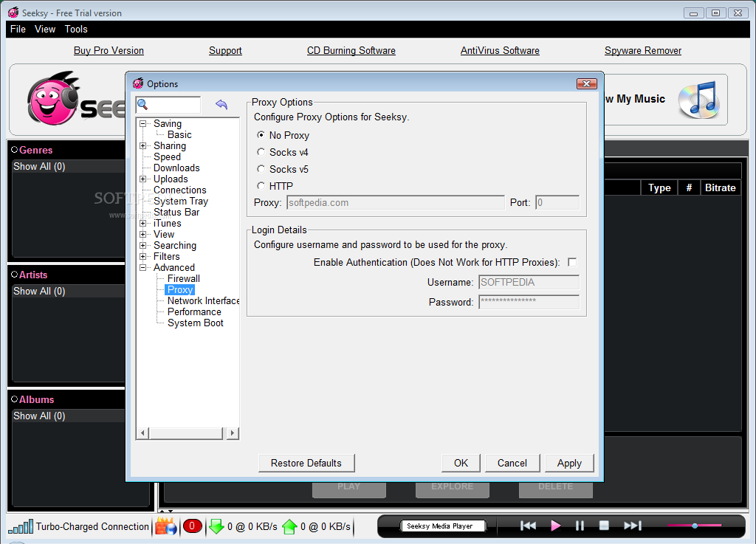The width and height of the screenshot is (756, 544).
Task: Expand the Searching tree node
Action: (143, 245)
